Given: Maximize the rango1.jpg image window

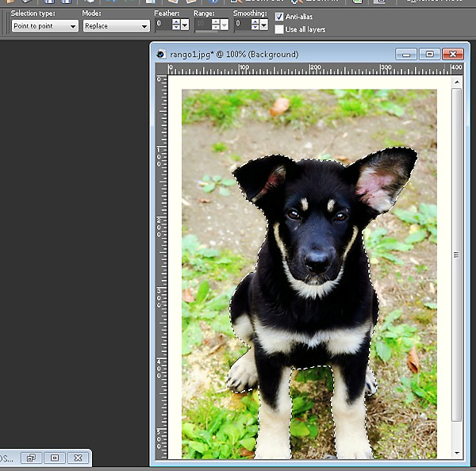Looking at the screenshot, I should pyautogui.click(x=429, y=55).
